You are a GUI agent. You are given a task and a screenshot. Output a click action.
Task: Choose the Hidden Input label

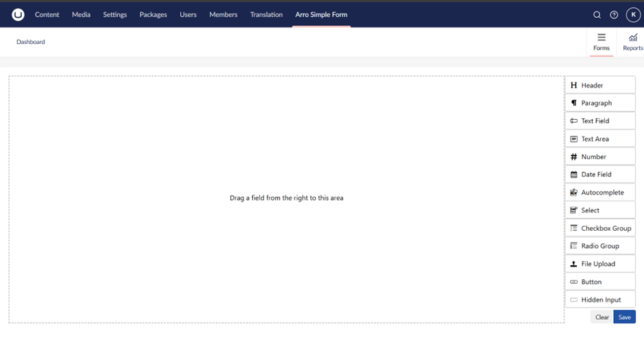pos(601,299)
